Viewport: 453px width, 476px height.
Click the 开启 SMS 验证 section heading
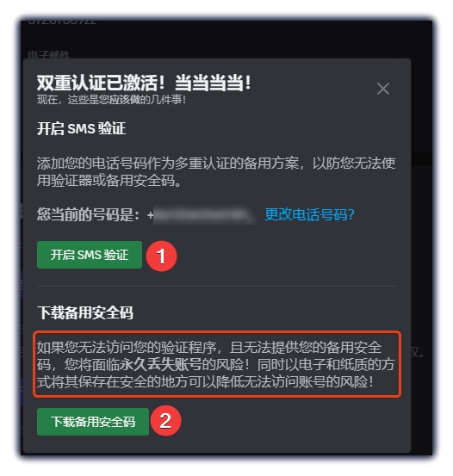coord(81,128)
